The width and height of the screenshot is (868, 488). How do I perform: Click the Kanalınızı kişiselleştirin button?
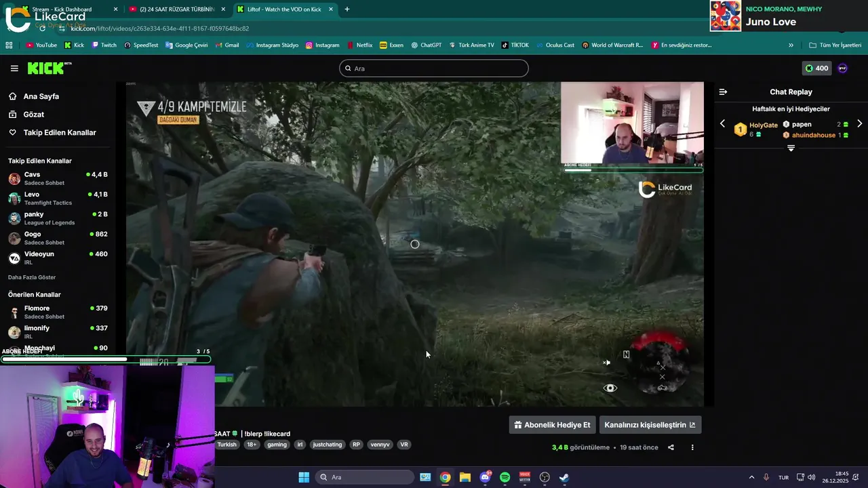650,425
